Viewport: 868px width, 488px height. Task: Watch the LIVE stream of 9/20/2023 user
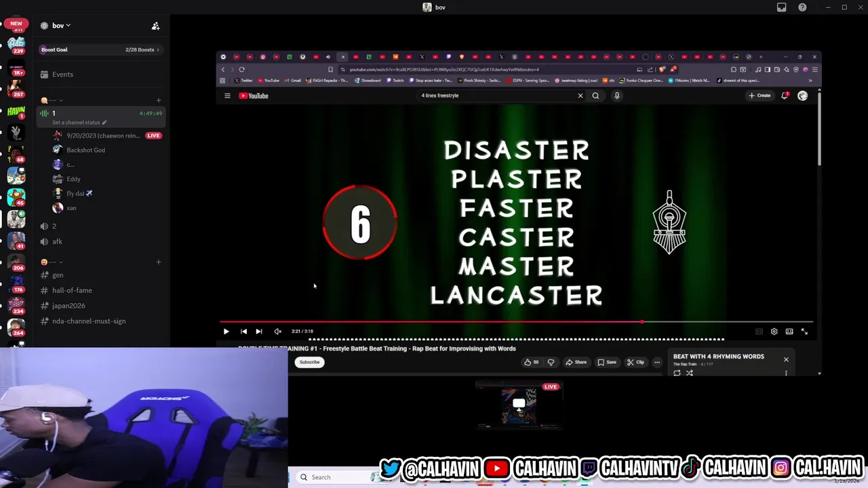pos(154,136)
